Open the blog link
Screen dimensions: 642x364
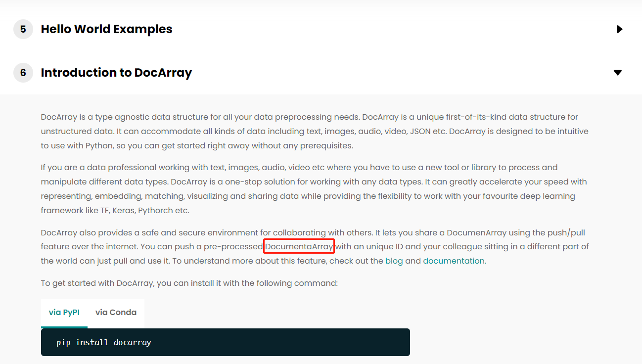[394, 261]
